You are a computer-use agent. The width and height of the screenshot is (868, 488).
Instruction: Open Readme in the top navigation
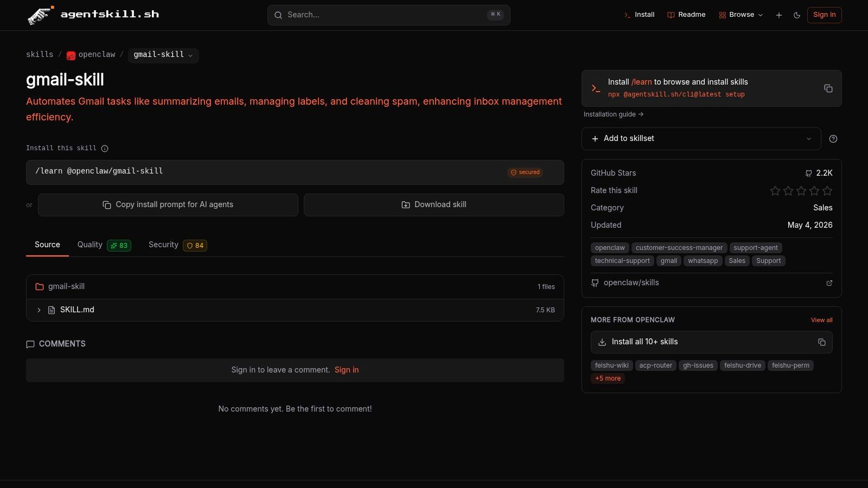[x=686, y=15]
